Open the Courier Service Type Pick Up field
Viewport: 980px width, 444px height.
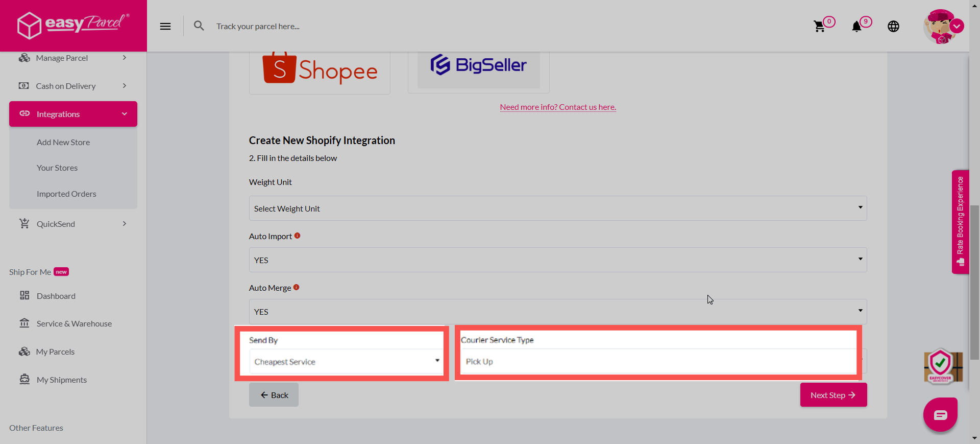658,361
